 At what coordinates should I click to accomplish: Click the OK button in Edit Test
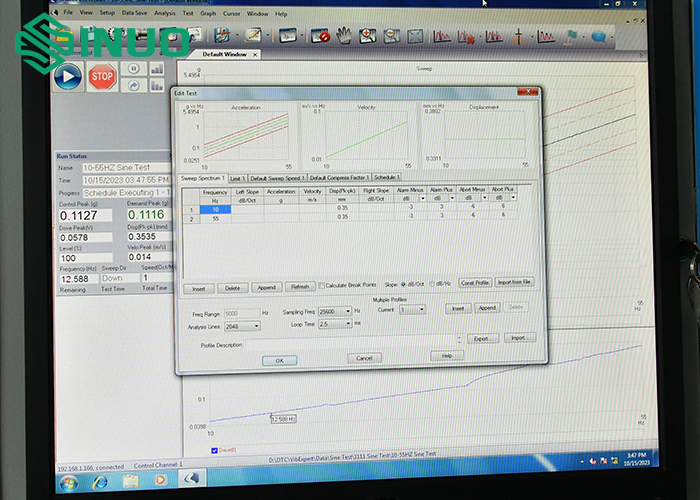coord(279,360)
